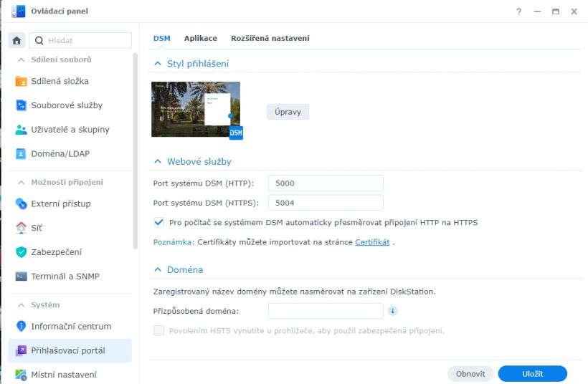Open the Certifikát link
The height and width of the screenshot is (384, 588).
click(372, 242)
